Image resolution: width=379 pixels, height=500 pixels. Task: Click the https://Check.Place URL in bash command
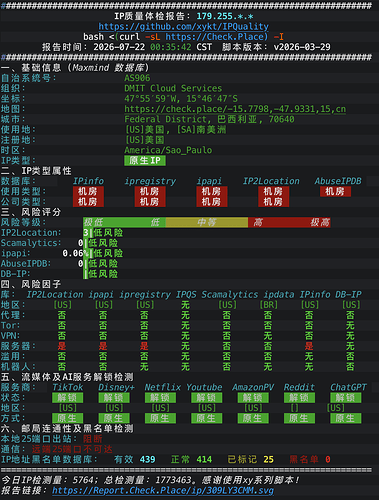[217, 37]
